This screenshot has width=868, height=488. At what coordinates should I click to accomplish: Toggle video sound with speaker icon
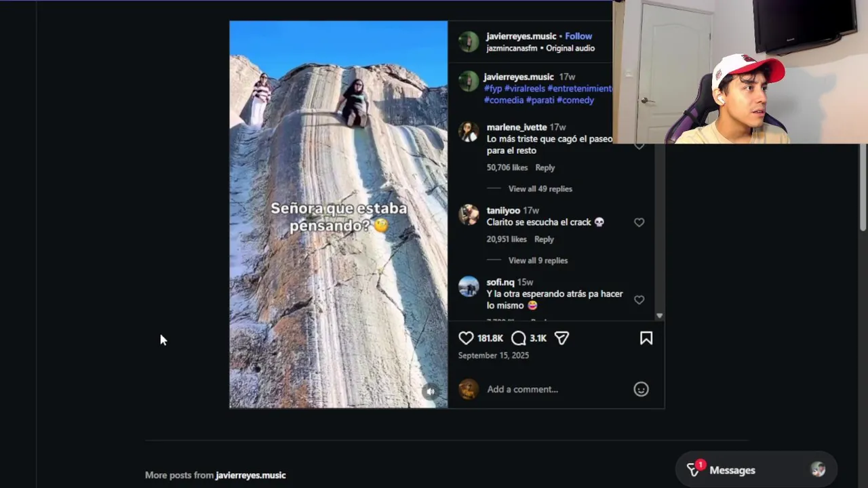(x=430, y=391)
